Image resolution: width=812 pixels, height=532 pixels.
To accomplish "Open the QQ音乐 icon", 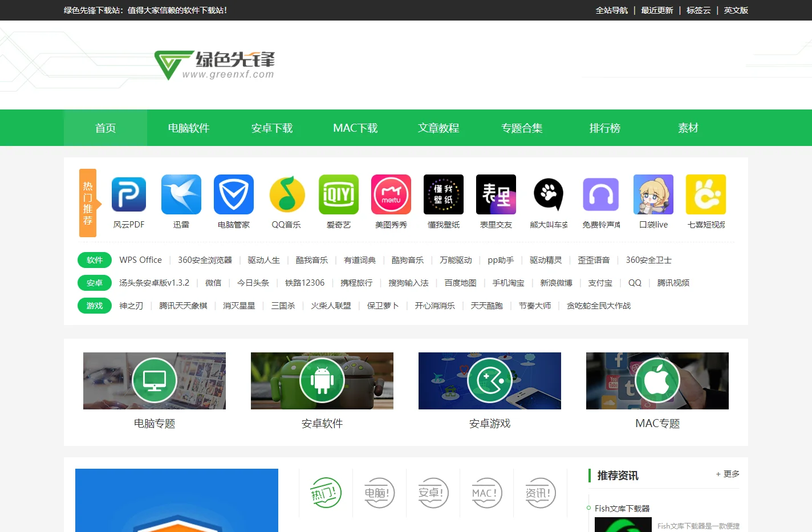I will (286, 194).
